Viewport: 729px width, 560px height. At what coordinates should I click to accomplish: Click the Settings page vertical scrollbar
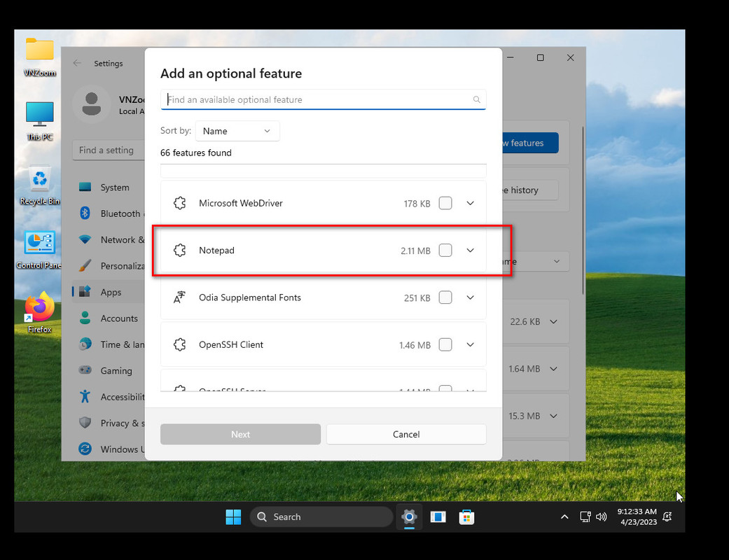(583, 210)
